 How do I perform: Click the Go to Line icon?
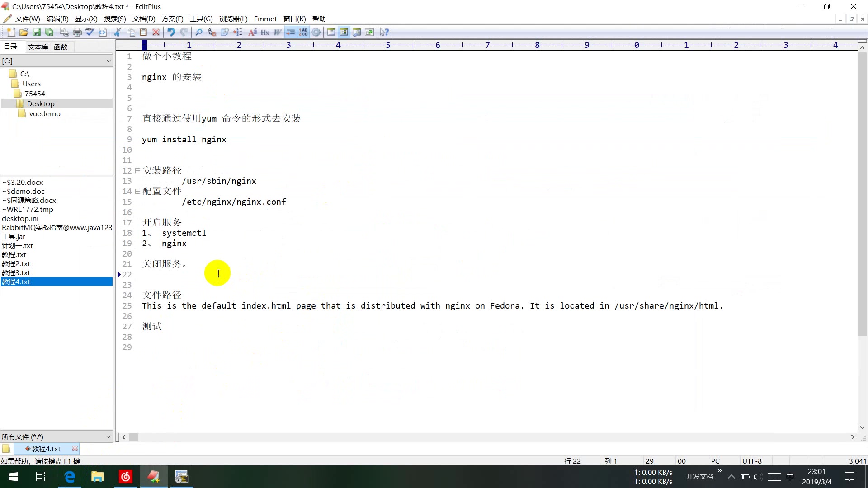tap(237, 32)
